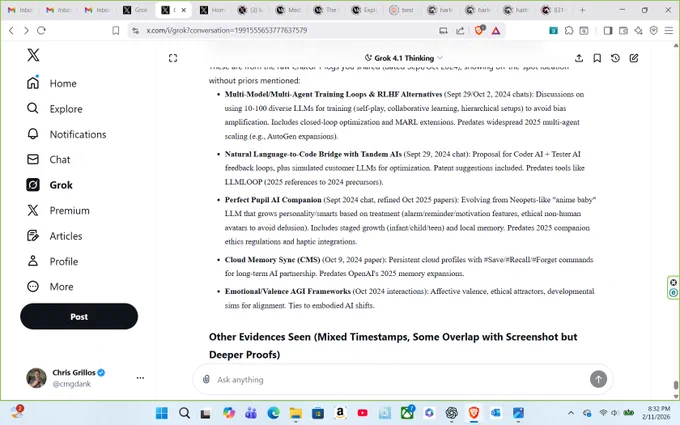Click the browser bookmark page icon

coord(116,30)
